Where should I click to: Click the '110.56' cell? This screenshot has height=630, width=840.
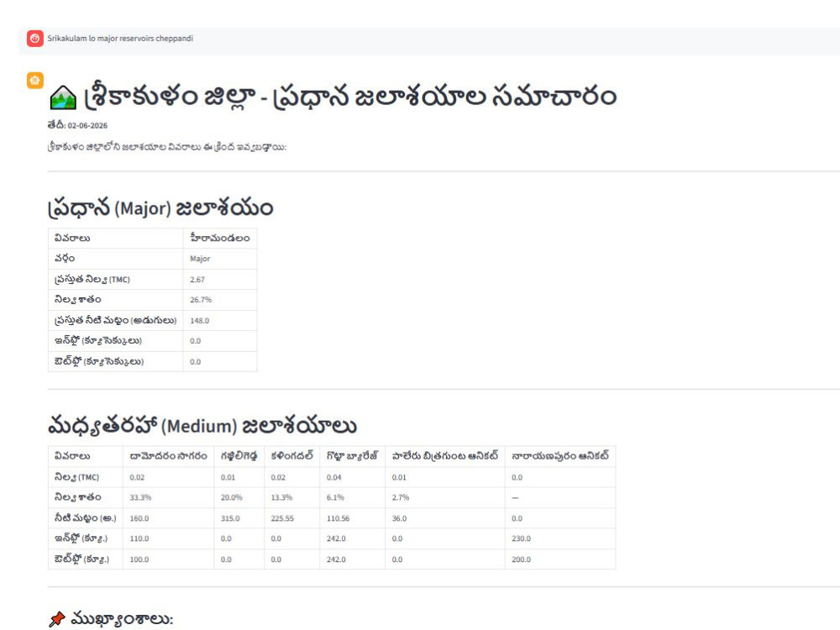pyautogui.click(x=338, y=518)
